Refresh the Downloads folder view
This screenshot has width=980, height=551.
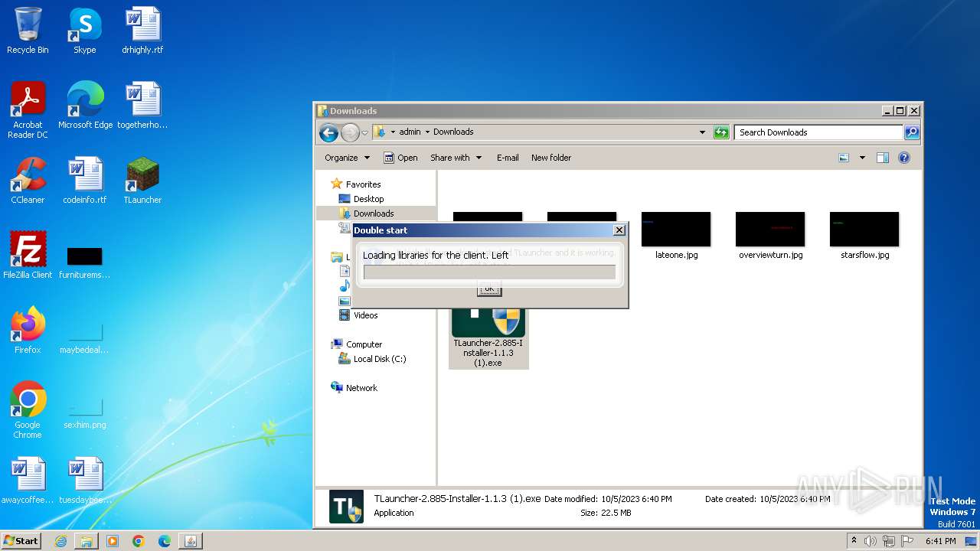click(721, 132)
